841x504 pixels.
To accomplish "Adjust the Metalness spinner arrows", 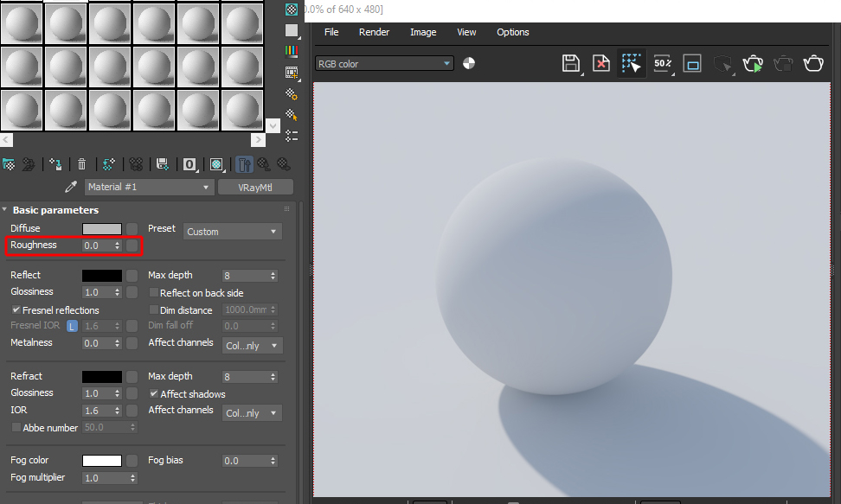I will coord(118,343).
